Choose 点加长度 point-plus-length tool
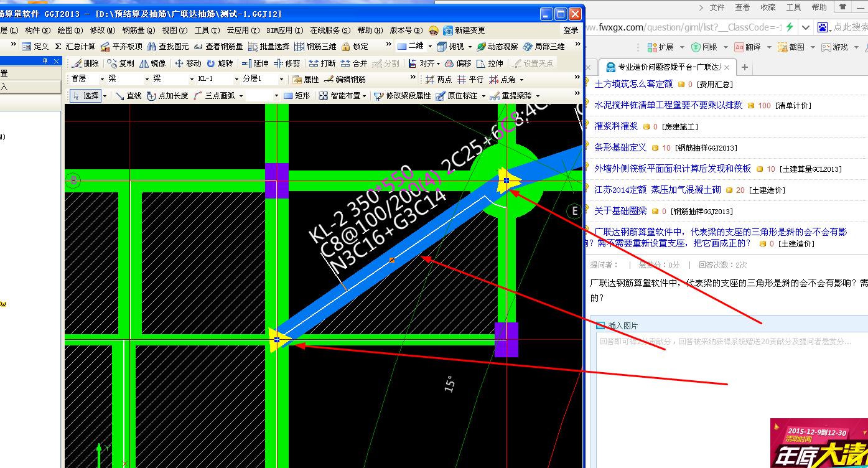Screen dimensions: 868x468 (x=167, y=96)
